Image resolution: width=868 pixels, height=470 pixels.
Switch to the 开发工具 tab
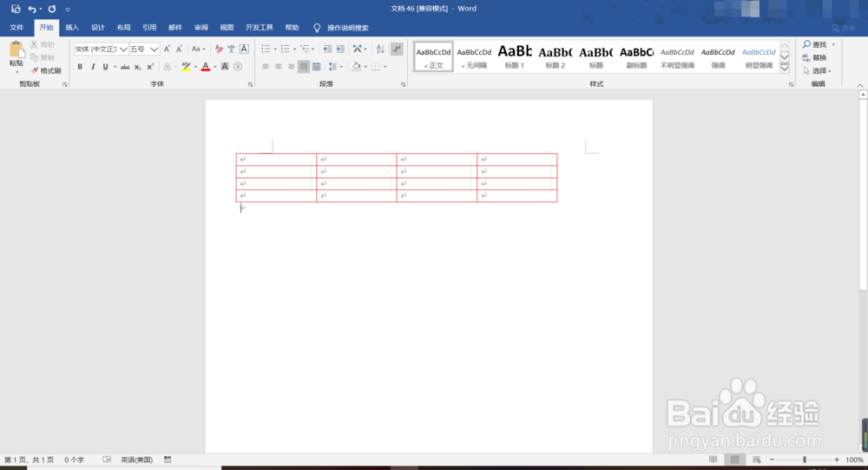pyautogui.click(x=259, y=28)
